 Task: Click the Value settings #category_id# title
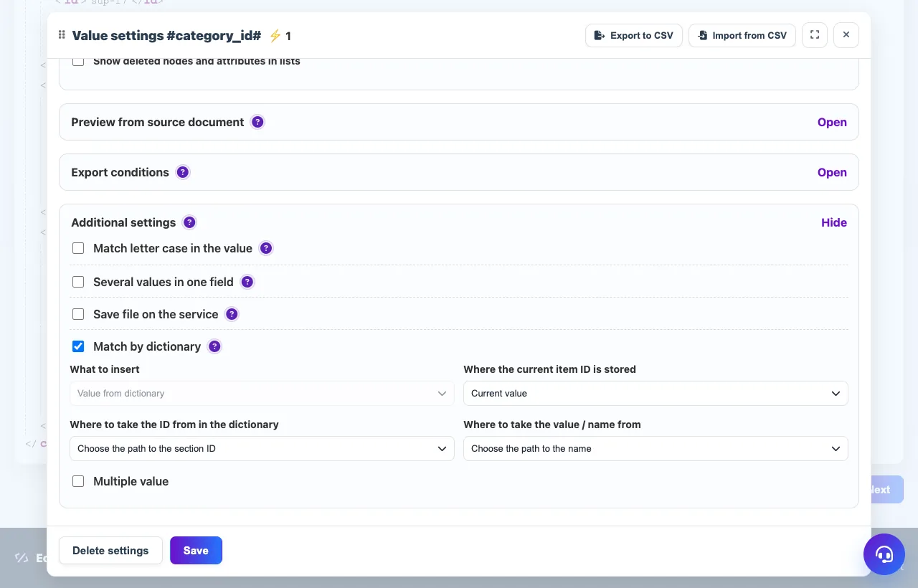point(166,36)
